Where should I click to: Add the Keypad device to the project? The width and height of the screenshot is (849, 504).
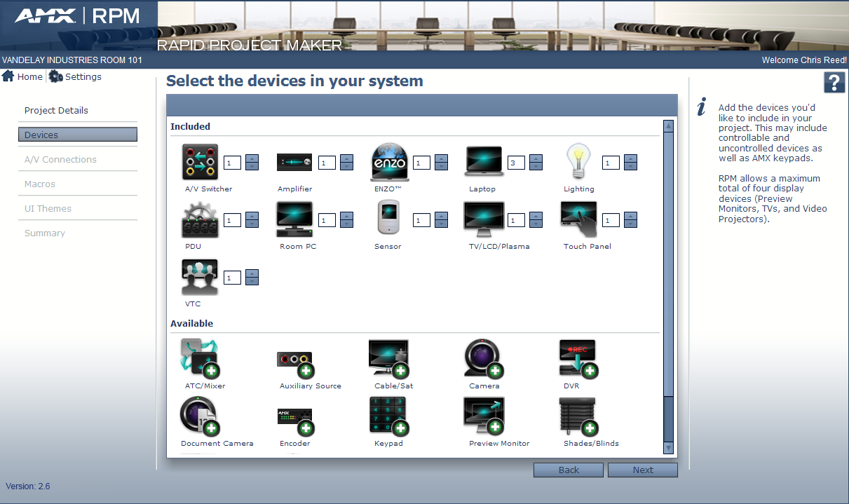(388, 416)
